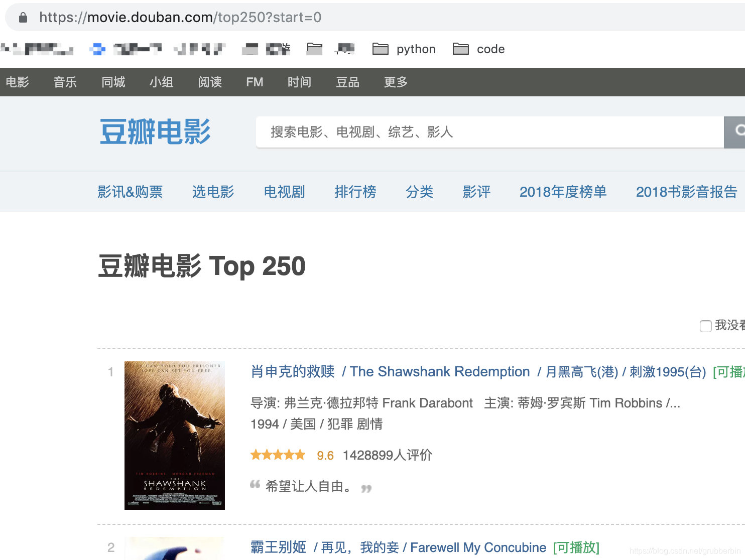
Task: Click 可播放 tag next to 肖申克的救赎
Action: pyautogui.click(x=729, y=372)
